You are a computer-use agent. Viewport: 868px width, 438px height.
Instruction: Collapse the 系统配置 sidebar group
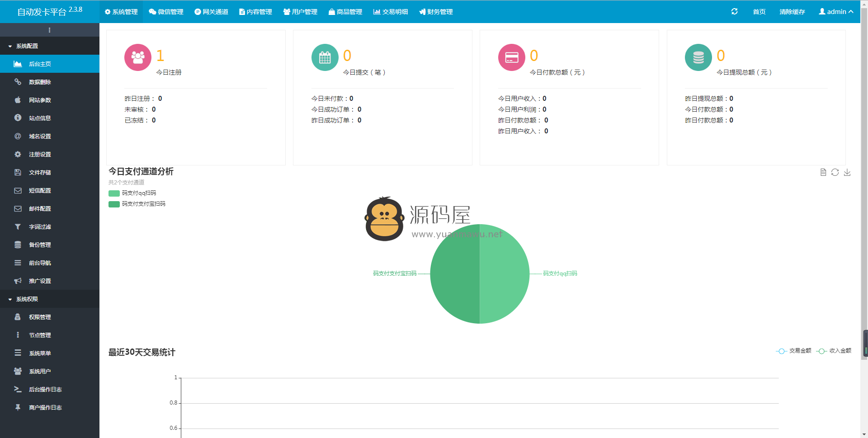(x=50, y=46)
